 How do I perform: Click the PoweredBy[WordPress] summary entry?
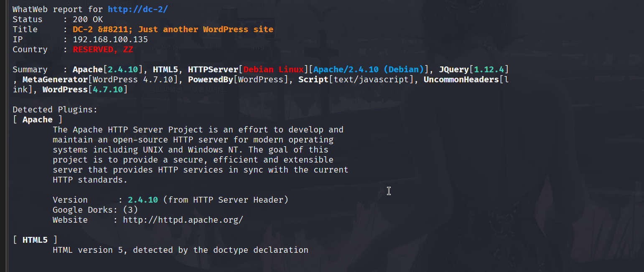[x=238, y=79]
